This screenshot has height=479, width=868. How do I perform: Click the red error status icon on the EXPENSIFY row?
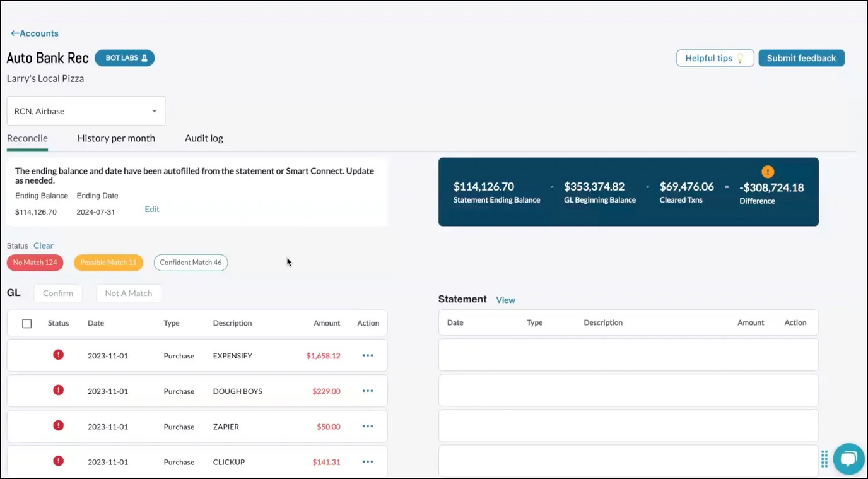point(58,355)
